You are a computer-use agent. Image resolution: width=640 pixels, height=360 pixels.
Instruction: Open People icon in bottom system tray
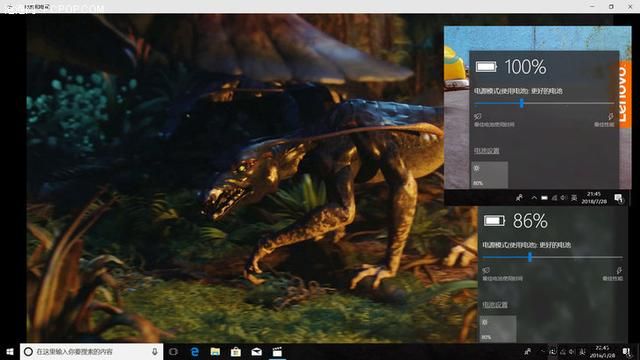(528, 351)
